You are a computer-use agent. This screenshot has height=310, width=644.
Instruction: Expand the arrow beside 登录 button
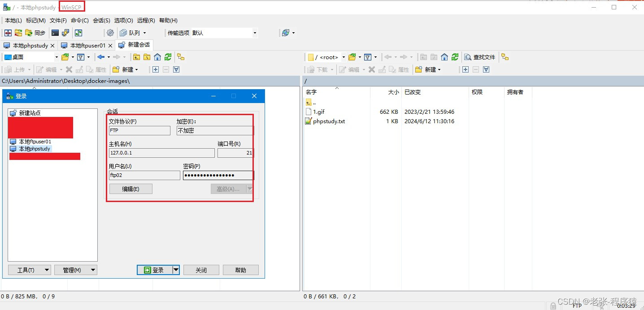(176, 270)
